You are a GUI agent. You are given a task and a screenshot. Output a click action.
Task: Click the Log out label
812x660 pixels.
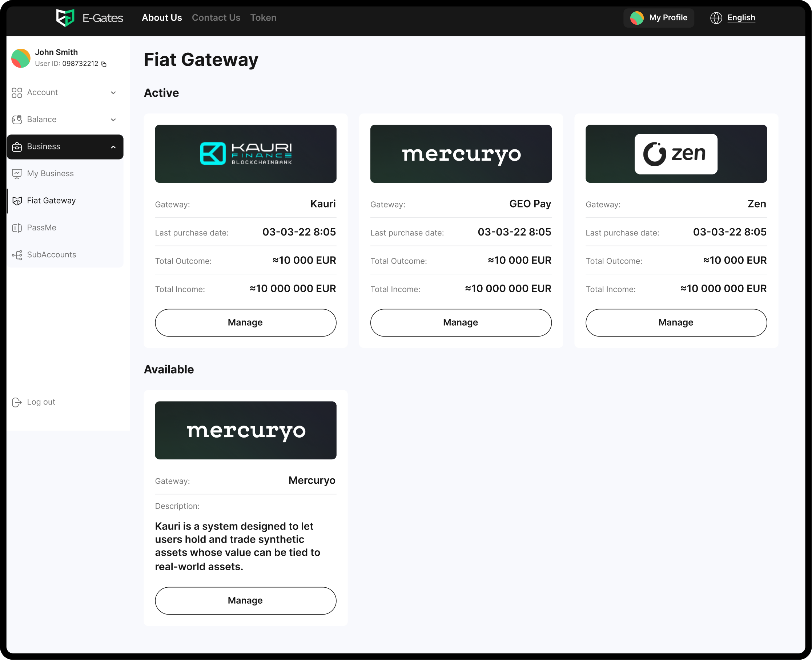(41, 402)
